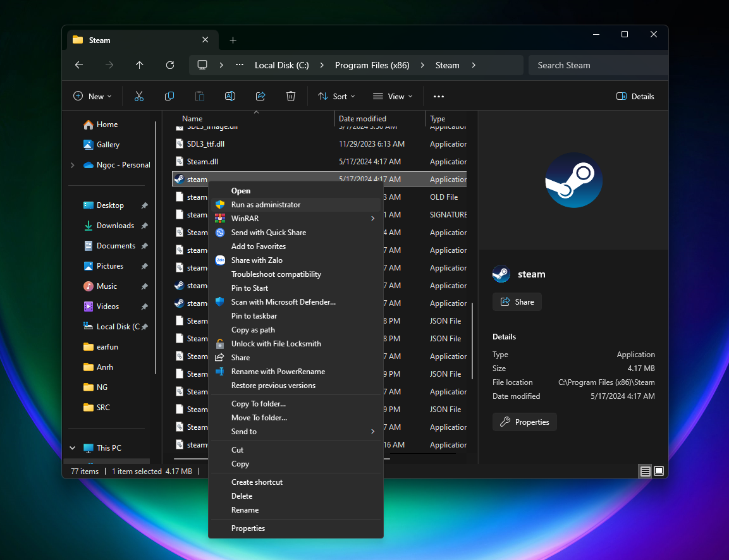Open a new tab with plus button

233,40
